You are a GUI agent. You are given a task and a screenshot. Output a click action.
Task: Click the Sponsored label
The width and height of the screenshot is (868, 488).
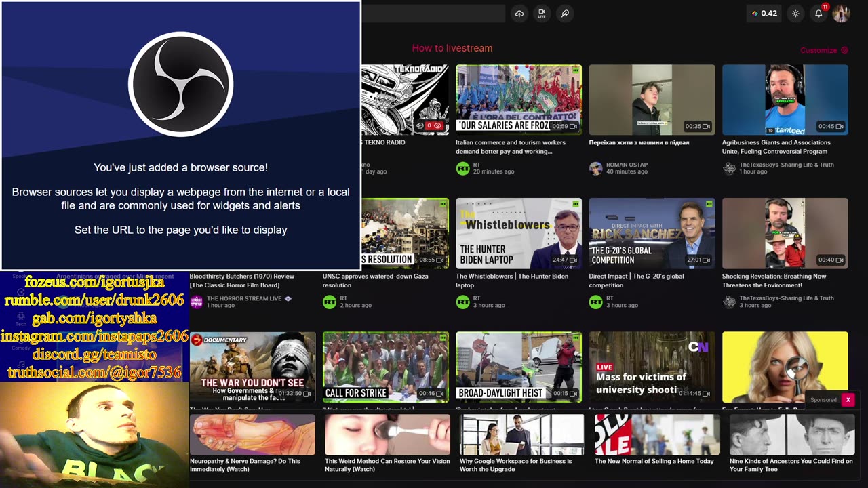click(823, 400)
